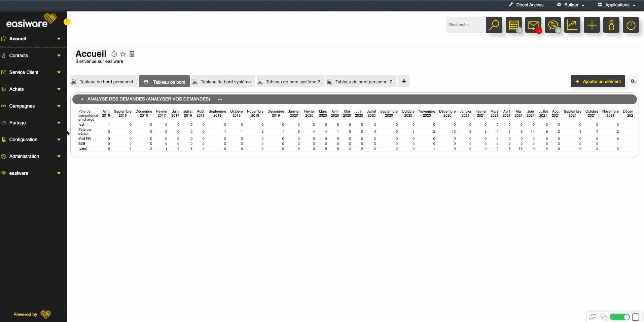This screenshot has width=644, height=322.
Task: Click into the Recherche search field
Action: point(466,25)
